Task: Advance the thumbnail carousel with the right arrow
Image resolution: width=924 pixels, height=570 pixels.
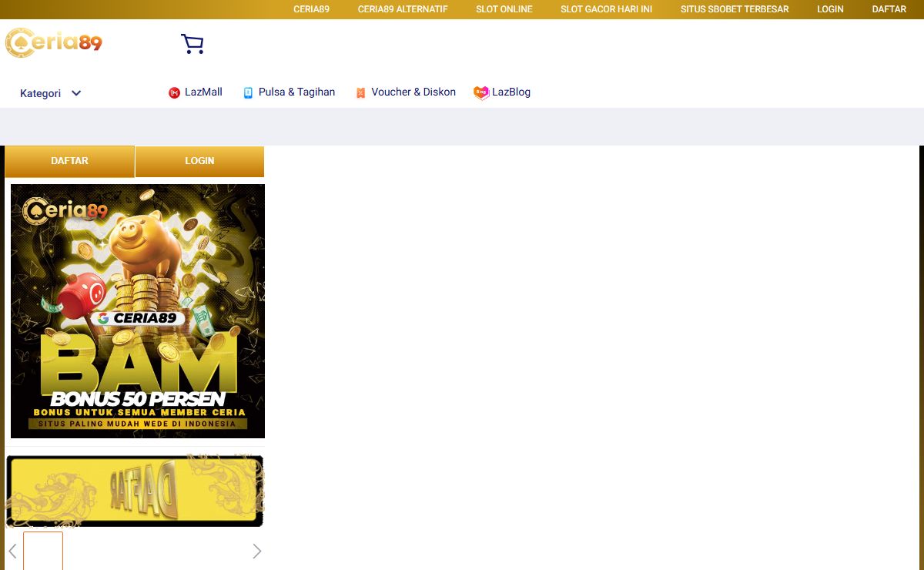Action: pos(257,551)
